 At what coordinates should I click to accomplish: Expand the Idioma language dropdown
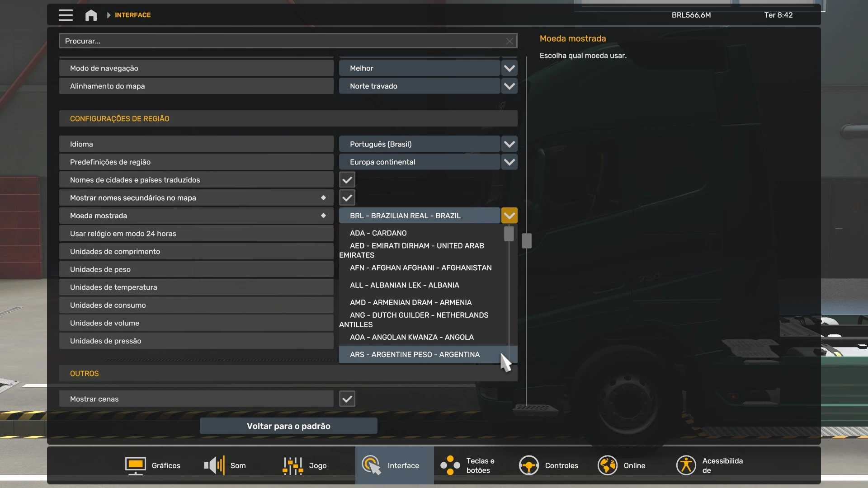(509, 144)
